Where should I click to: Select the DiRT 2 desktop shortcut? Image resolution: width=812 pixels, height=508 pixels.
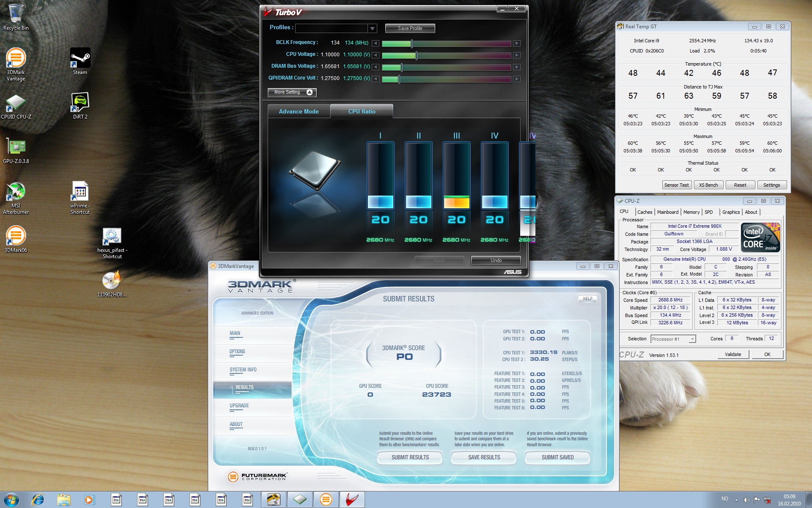[x=80, y=106]
